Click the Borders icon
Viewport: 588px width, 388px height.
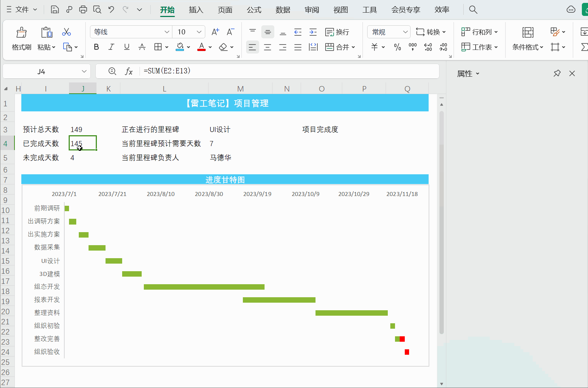[158, 47]
